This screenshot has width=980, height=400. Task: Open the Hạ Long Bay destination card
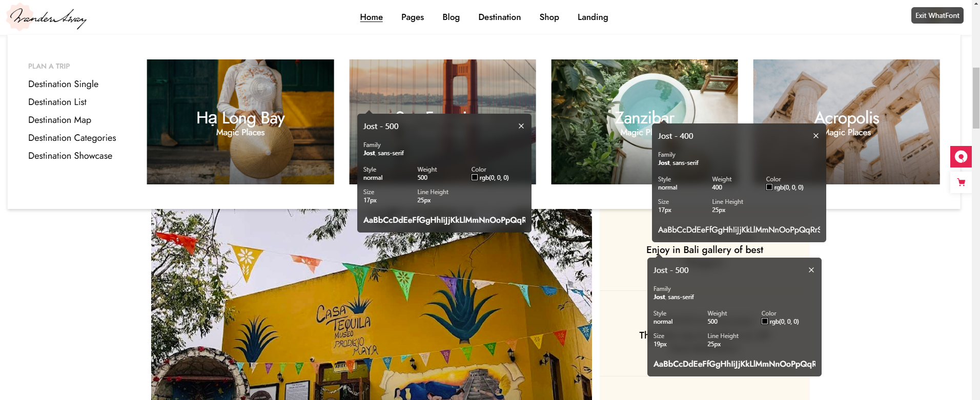(240, 122)
